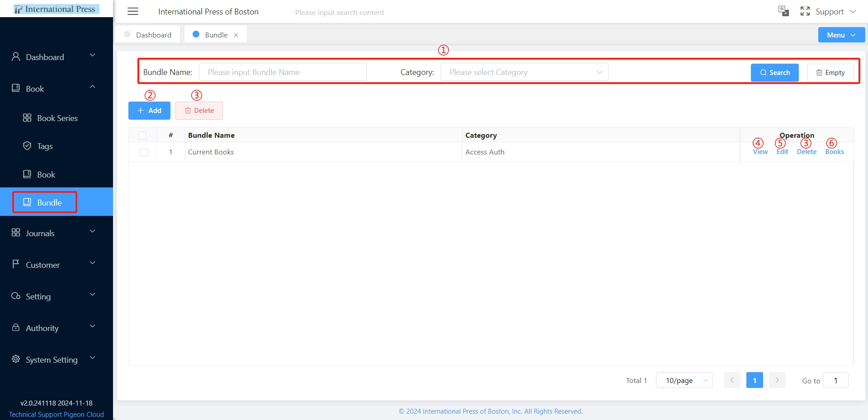Click Technical Support Pigeon Cloud link
868x420 pixels.
(x=57, y=414)
